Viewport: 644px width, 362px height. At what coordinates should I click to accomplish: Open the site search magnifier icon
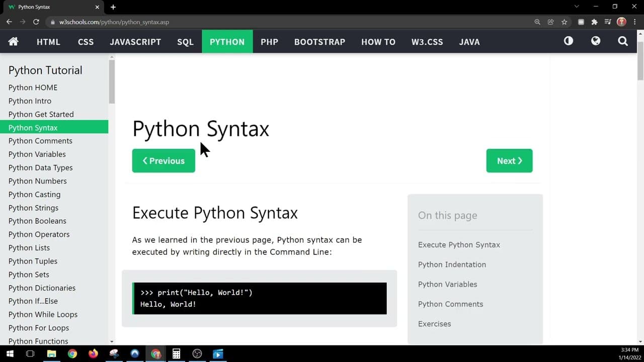click(x=623, y=41)
